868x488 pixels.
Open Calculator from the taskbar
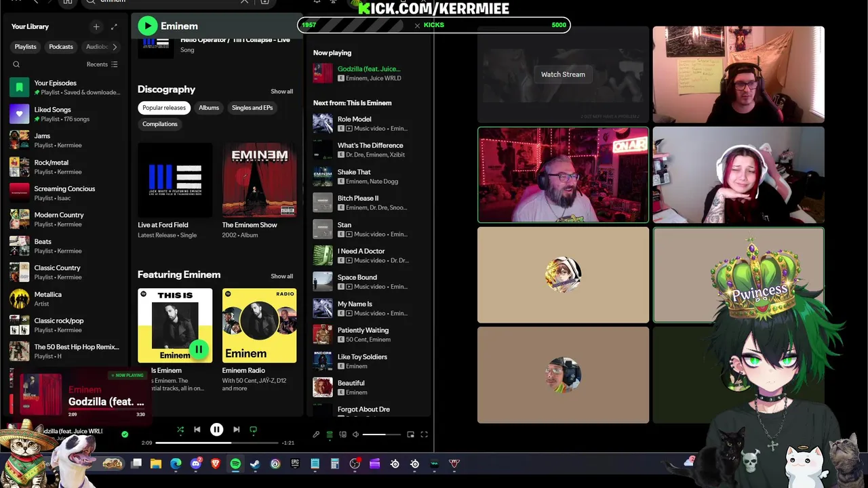[334, 464]
